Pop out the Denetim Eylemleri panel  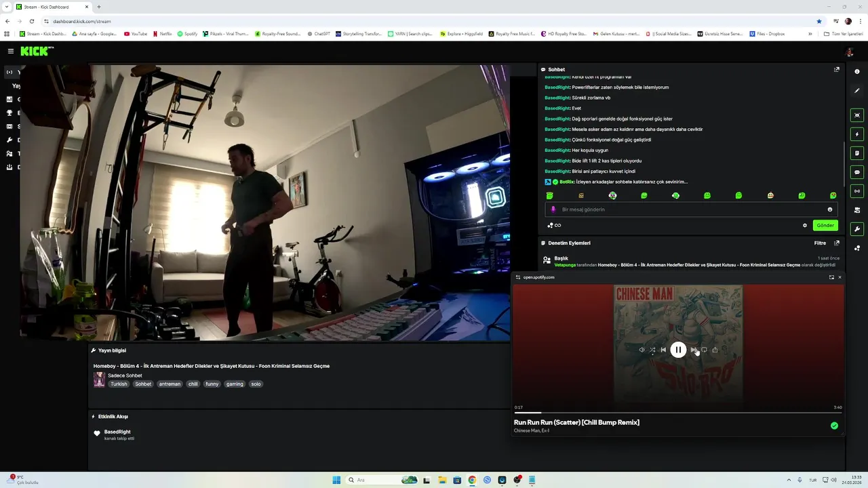[x=836, y=243]
